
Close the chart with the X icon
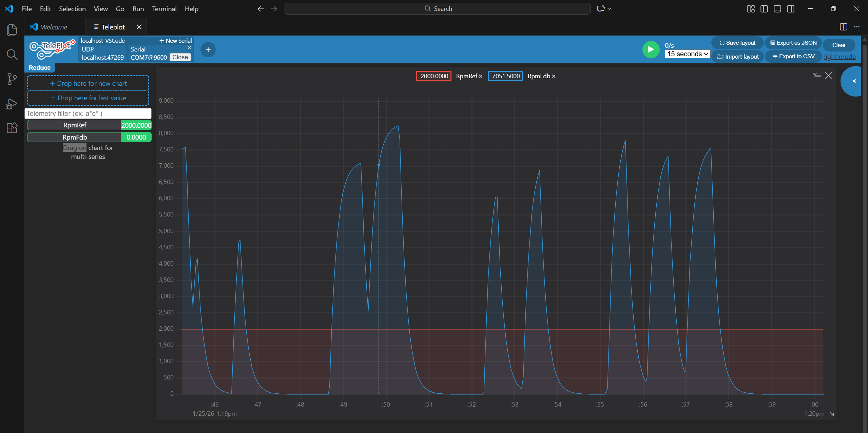(x=828, y=75)
